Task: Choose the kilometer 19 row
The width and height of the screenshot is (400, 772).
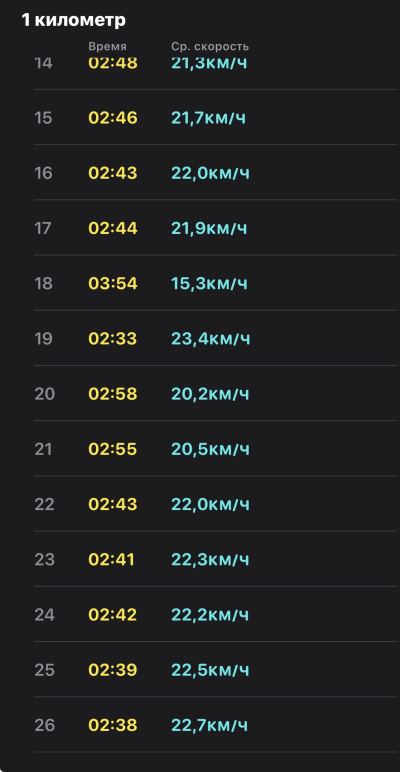Action: [215, 338]
